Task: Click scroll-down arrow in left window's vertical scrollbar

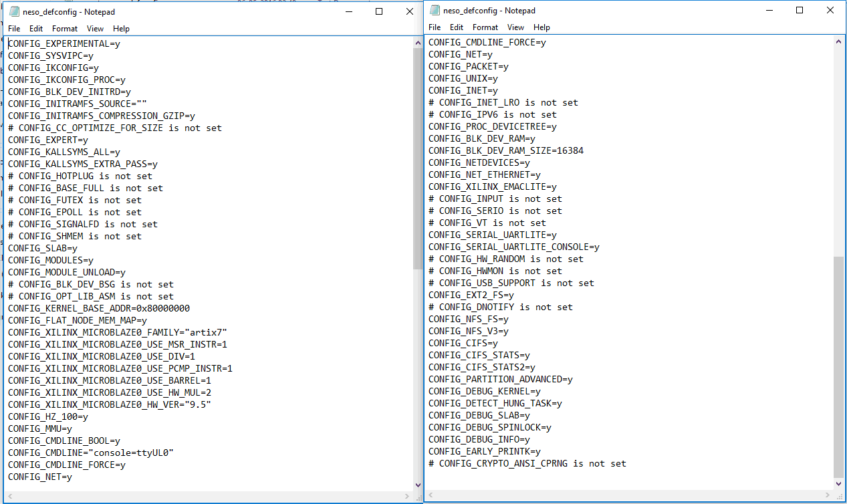Action: 418,485
